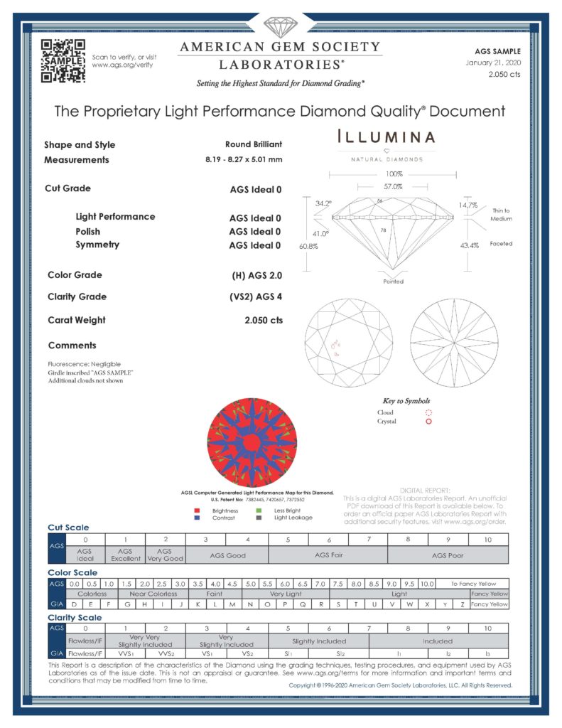
Task: Click the gray Light Leakage legend swatch
Action: [259, 518]
